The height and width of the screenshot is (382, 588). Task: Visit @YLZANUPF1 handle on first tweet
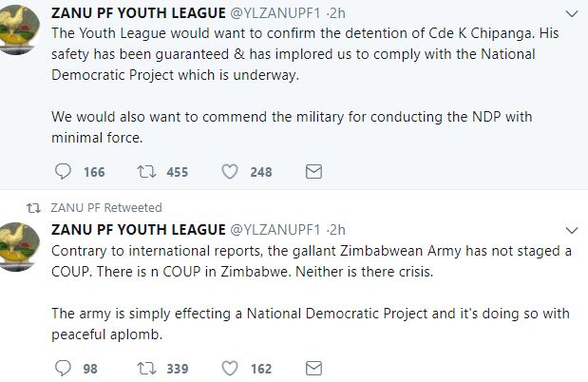[276, 14]
